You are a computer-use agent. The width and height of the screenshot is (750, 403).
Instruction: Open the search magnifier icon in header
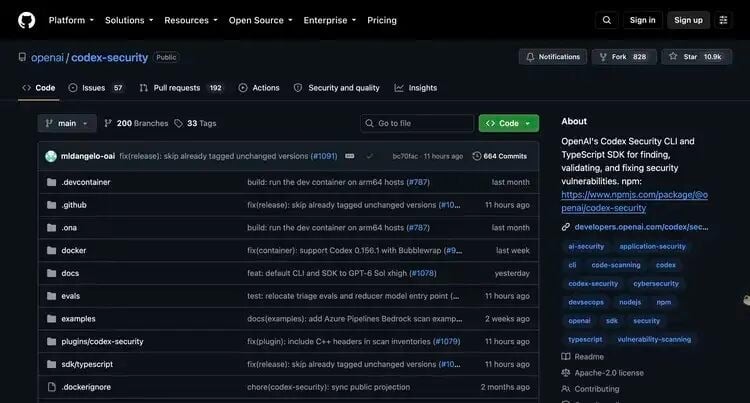tap(607, 20)
